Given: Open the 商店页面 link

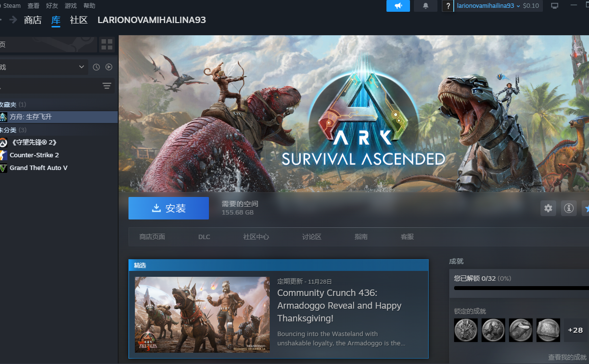Looking at the screenshot, I should point(152,237).
